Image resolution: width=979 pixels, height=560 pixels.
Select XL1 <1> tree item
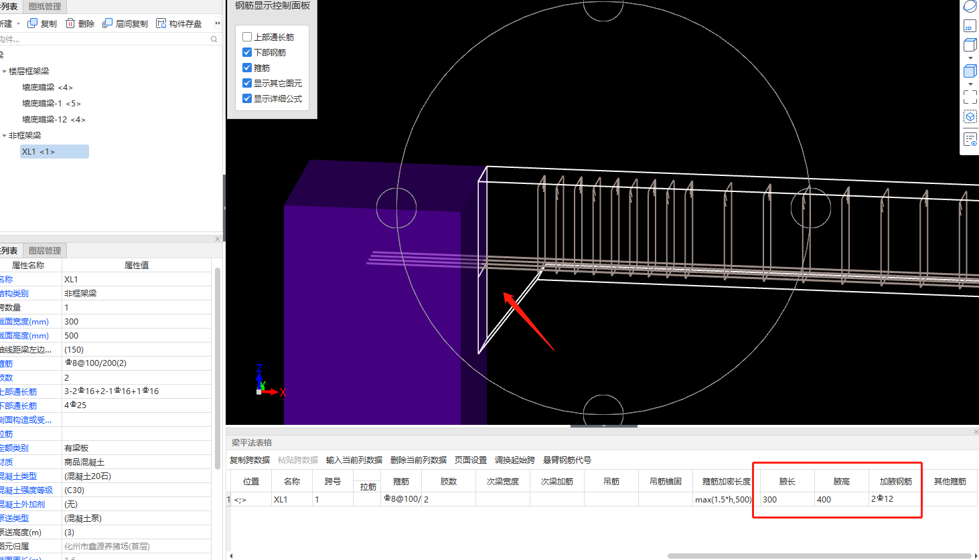click(x=54, y=152)
